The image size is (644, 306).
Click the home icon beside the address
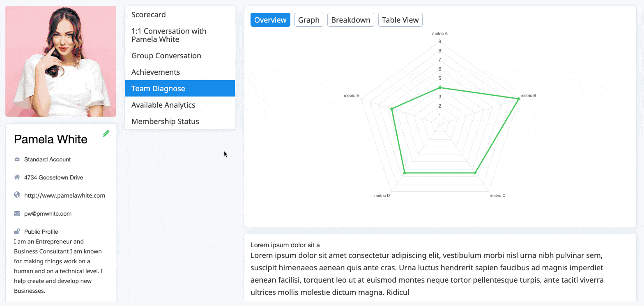pyautogui.click(x=17, y=177)
